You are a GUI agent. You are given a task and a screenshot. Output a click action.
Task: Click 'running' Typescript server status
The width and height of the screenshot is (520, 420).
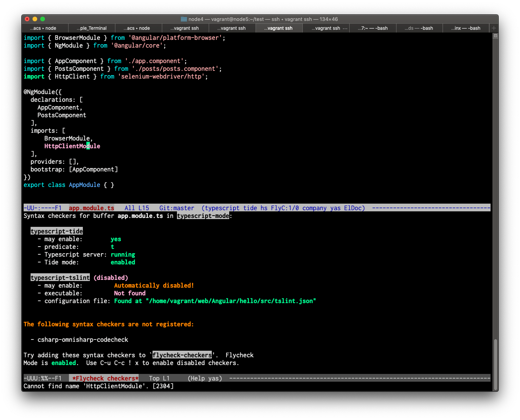click(123, 255)
